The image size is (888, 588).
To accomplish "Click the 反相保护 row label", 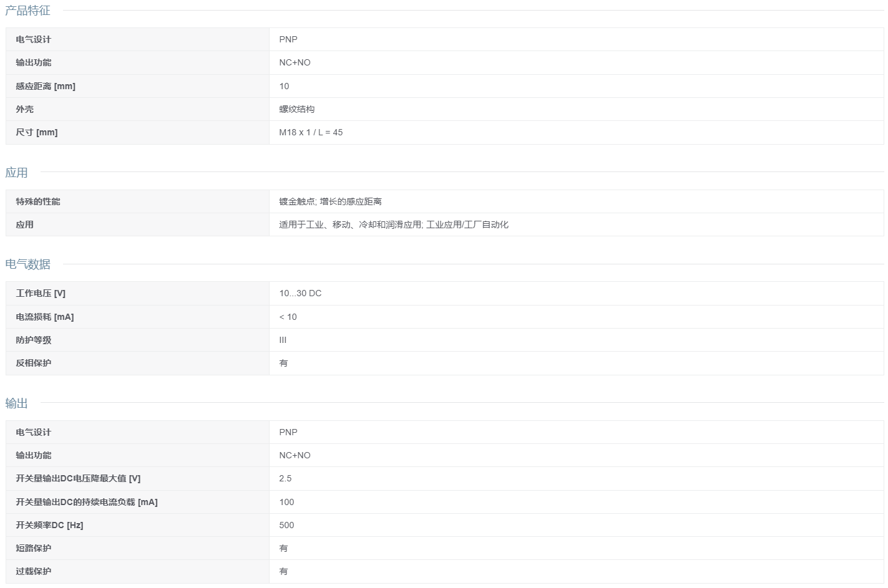I will point(34,363).
